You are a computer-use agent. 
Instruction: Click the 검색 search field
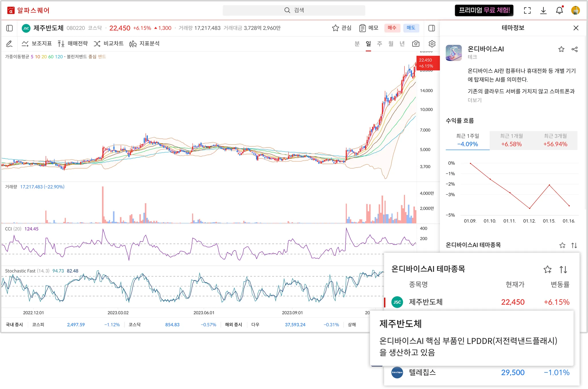pyautogui.click(x=294, y=10)
